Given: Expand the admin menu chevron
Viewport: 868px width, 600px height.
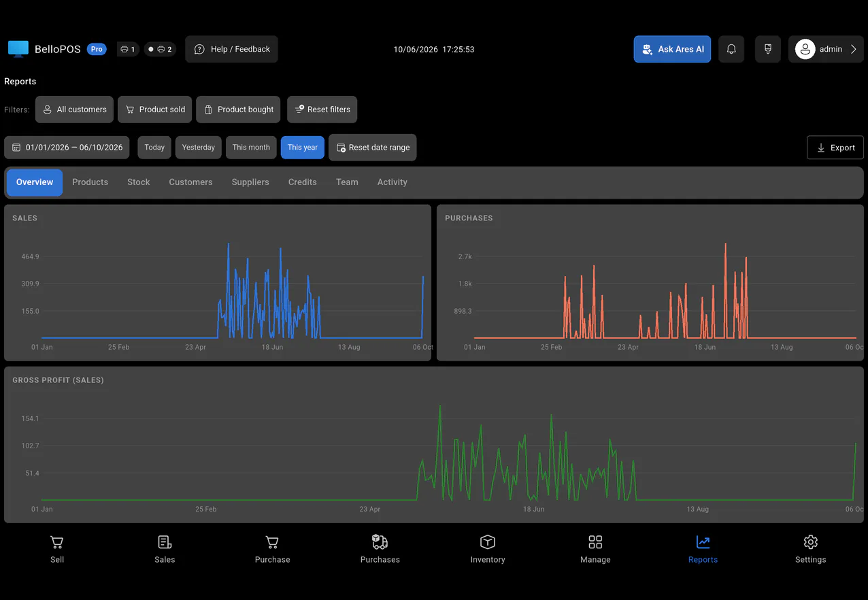Looking at the screenshot, I should click(x=854, y=49).
